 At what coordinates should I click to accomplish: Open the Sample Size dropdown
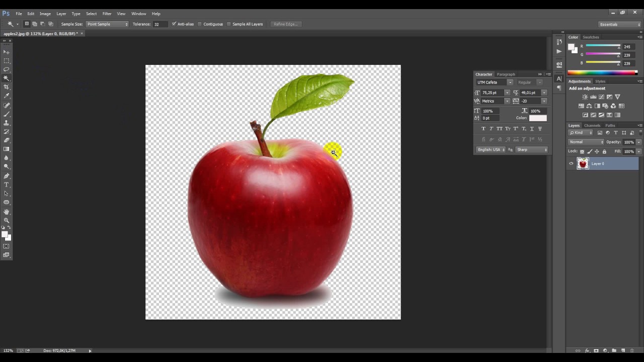(x=107, y=24)
